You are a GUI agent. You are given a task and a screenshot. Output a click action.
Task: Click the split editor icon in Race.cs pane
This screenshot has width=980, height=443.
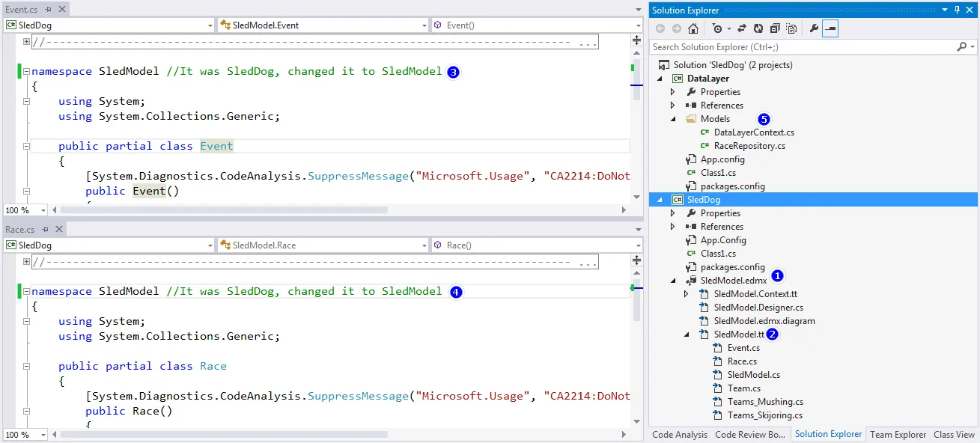pyautogui.click(x=637, y=261)
